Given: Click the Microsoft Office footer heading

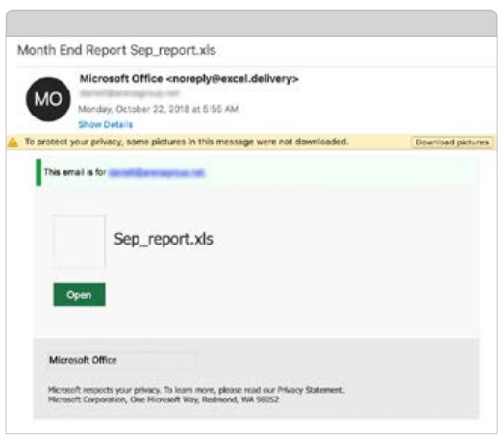Looking at the screenshot, I should click(83, 360).
